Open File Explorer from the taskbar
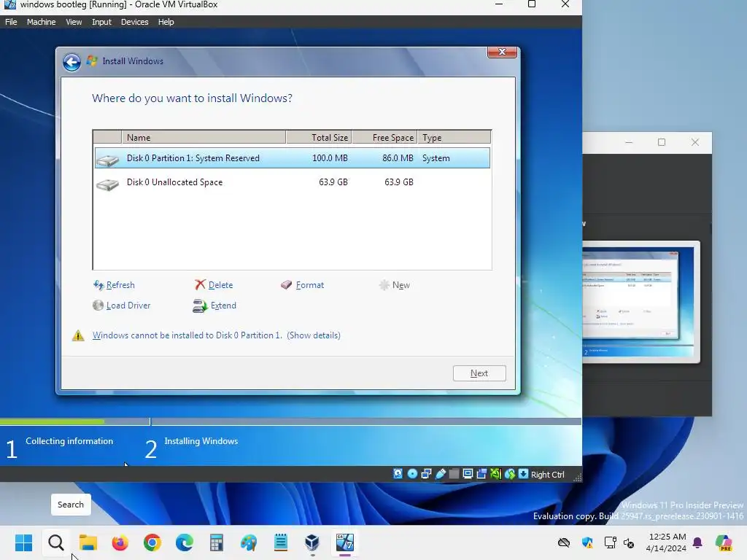 coord(88,542)
